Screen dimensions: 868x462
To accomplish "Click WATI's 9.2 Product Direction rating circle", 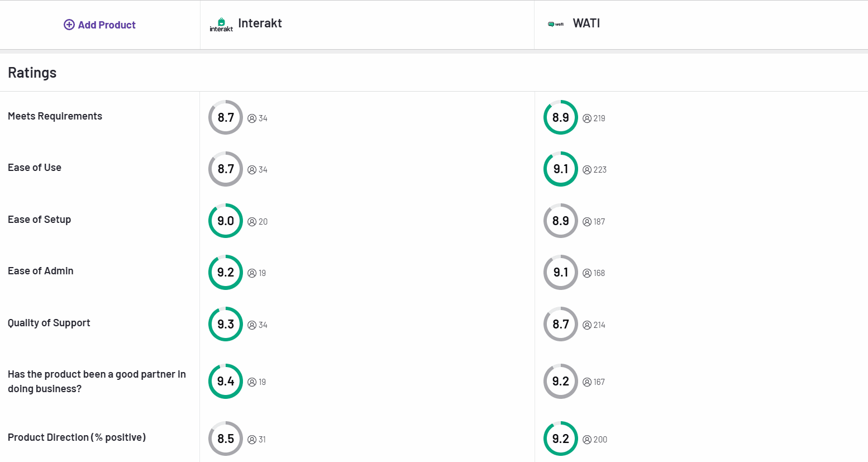I will click(x=561, y=439).
